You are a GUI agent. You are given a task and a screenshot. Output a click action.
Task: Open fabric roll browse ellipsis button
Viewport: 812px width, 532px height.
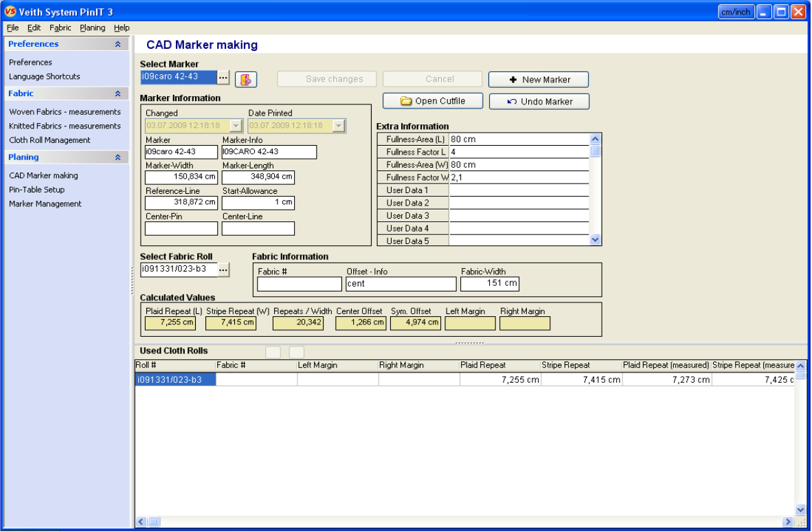[223, 270]
